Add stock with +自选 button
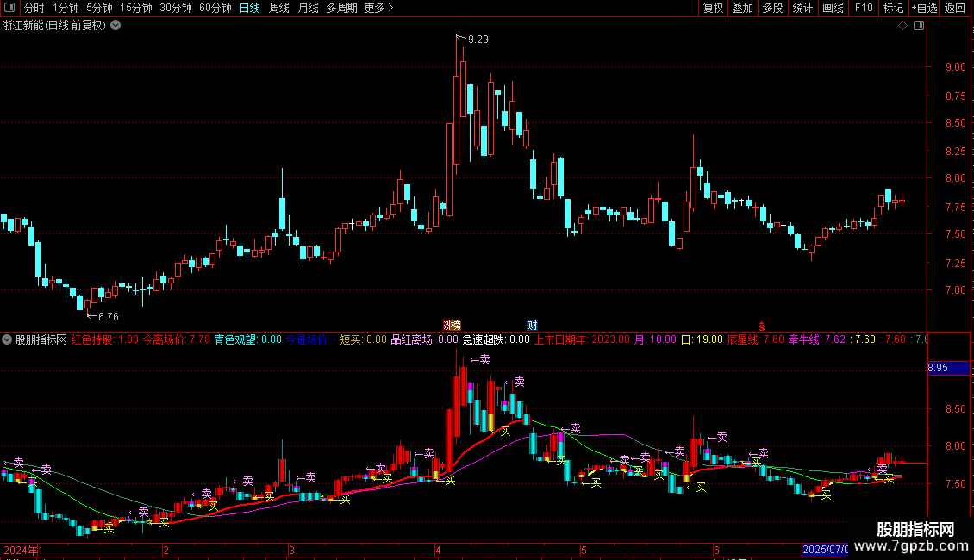Screen dimensions: 974x560 [924, 8]
